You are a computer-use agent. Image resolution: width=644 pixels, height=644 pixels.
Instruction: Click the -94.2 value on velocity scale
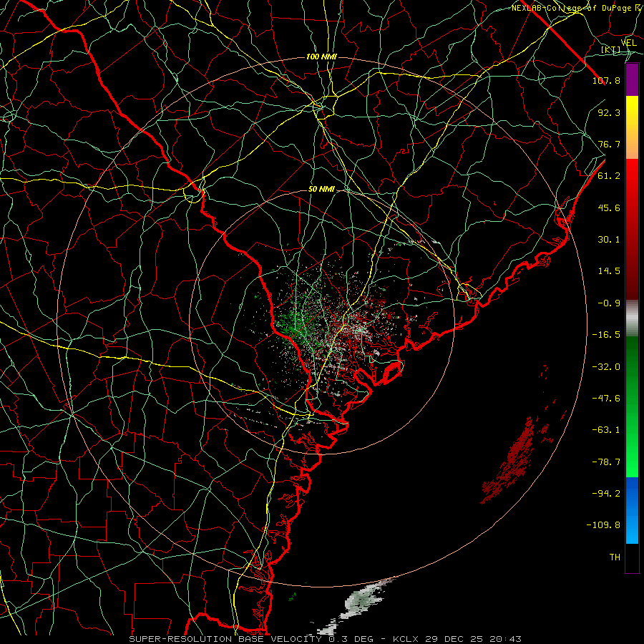tap(606, 494)
